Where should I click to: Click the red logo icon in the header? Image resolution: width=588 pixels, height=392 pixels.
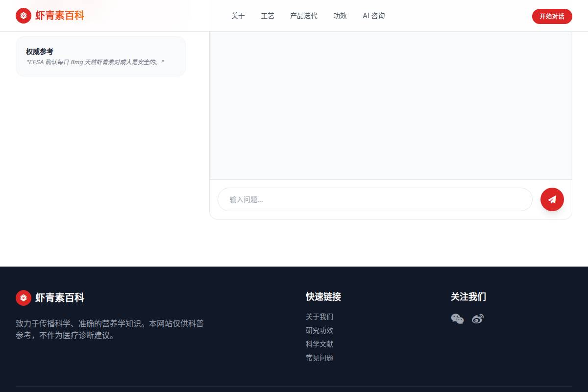point(24,16)
